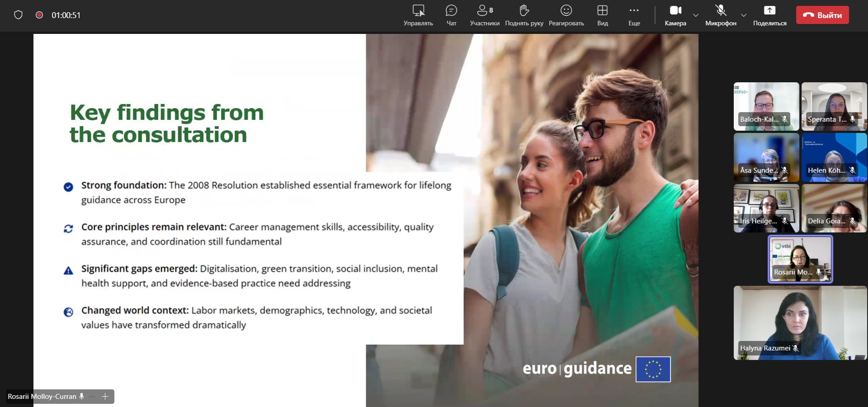Show the Участники list
Image resolution: width=868 pixels, height=407 pixels.
(484, 15)
